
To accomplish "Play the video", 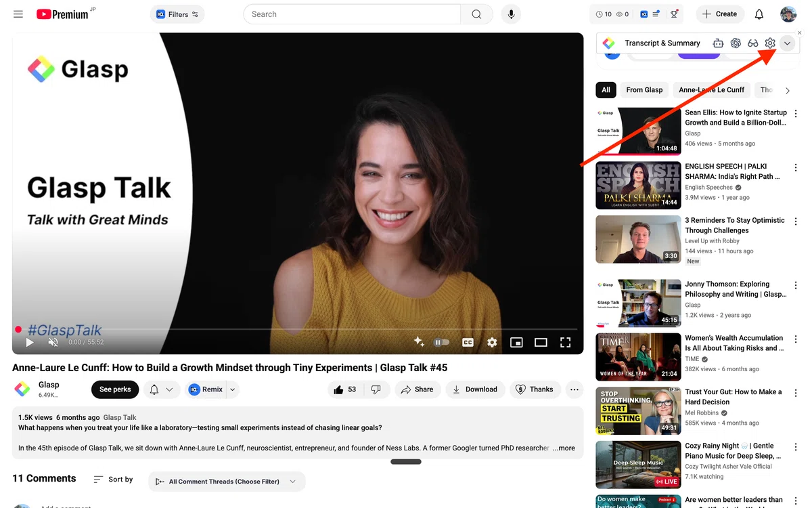I will click(x=30, y=343).
